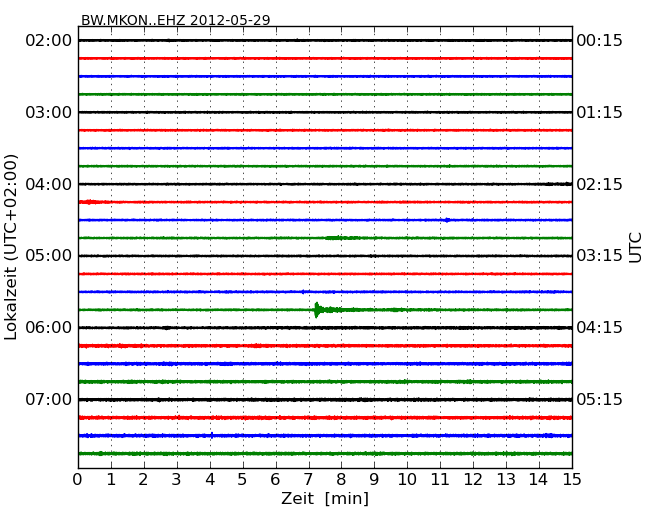Click the 6 minute tick label
Viewport: 650px width, 520px height.
276,480
